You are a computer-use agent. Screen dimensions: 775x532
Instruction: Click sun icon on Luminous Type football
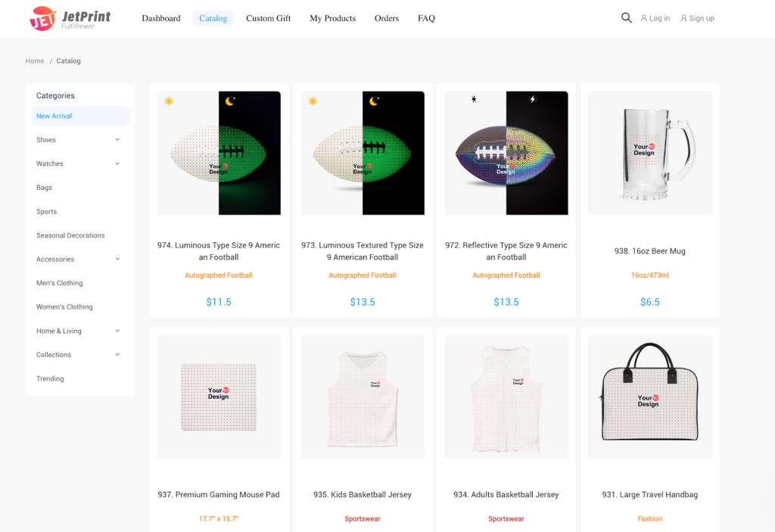point(169,101)
